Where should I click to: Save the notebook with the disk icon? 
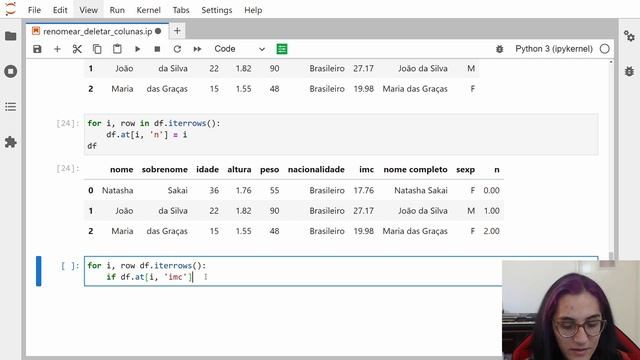37,49
